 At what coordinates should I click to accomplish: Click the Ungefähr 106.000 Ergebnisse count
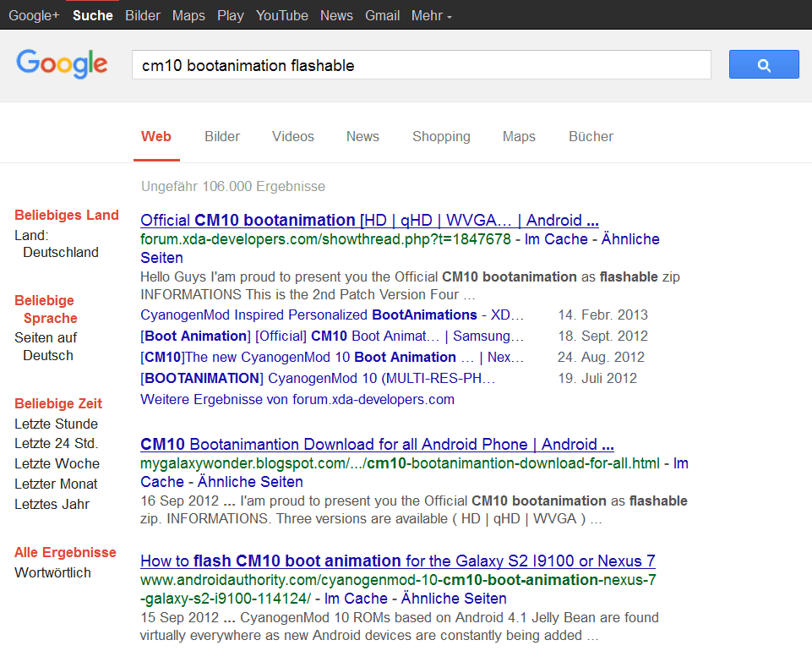coord(233,187)
